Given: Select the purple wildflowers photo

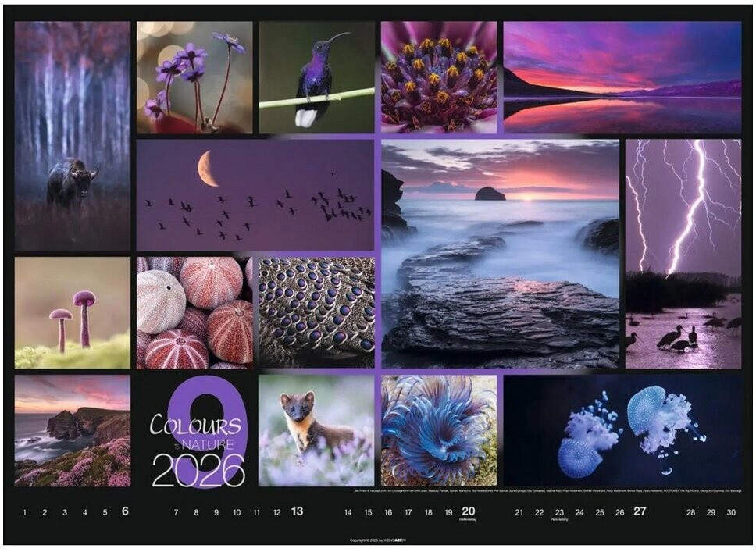Looking at the screenshot, I should pyautogui.click(x=194, y=77).
